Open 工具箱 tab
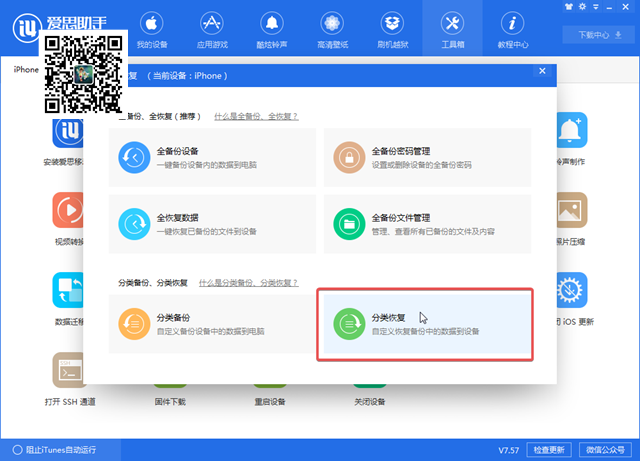 [x=452, y=30]
